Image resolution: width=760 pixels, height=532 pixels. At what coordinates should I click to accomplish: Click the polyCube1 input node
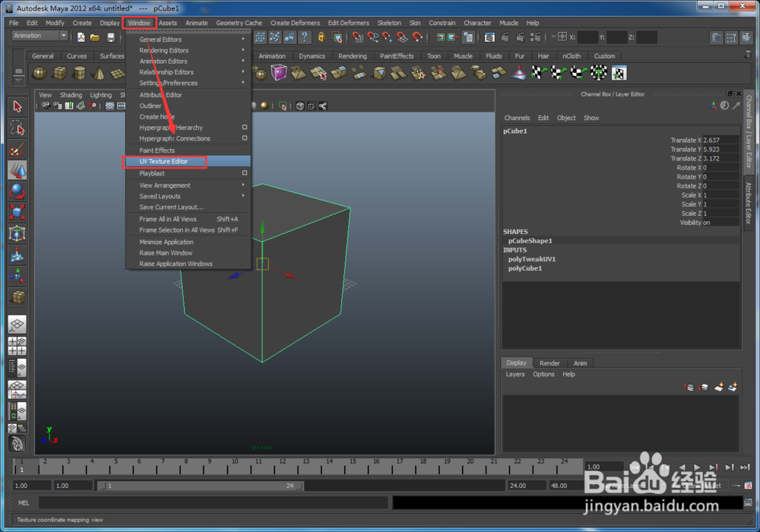[525, 268]
